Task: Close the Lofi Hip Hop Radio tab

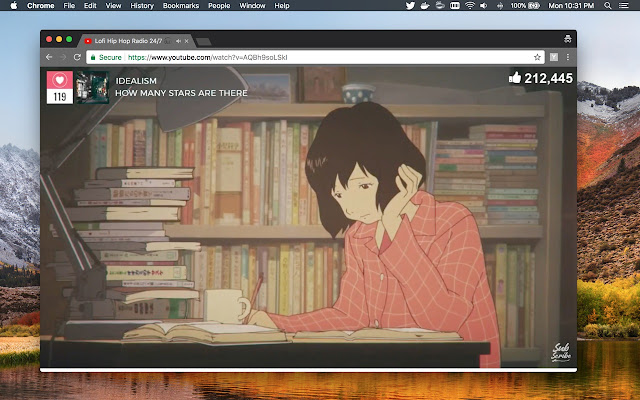Action: click(x=188, y=41)
